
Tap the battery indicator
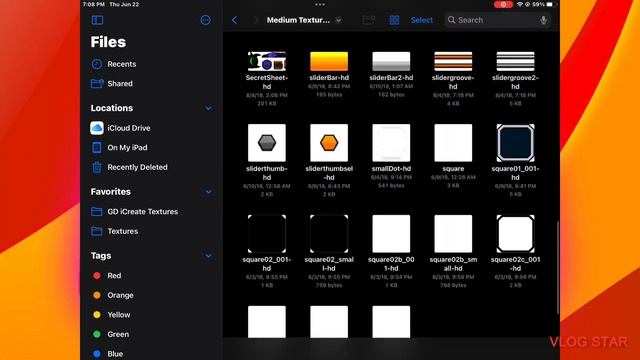550,4
